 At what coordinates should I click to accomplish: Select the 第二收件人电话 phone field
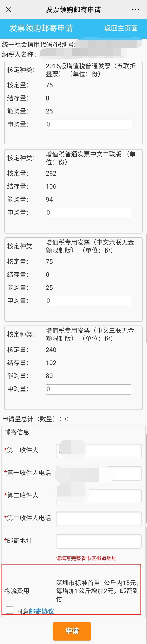[x=99, y=519]
